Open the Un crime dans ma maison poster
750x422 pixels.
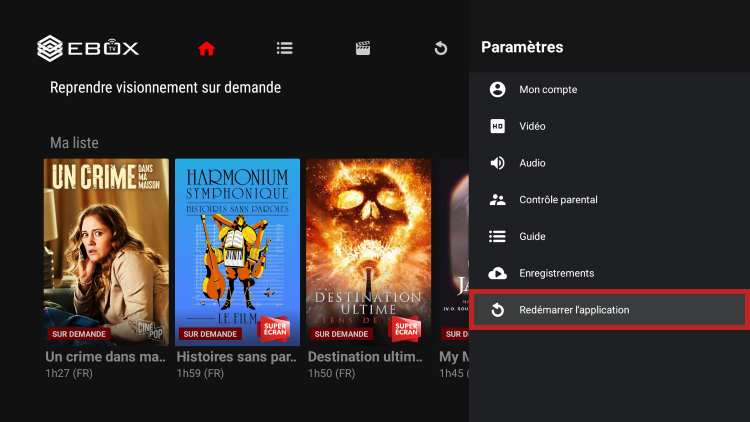(x=106, y=251)
